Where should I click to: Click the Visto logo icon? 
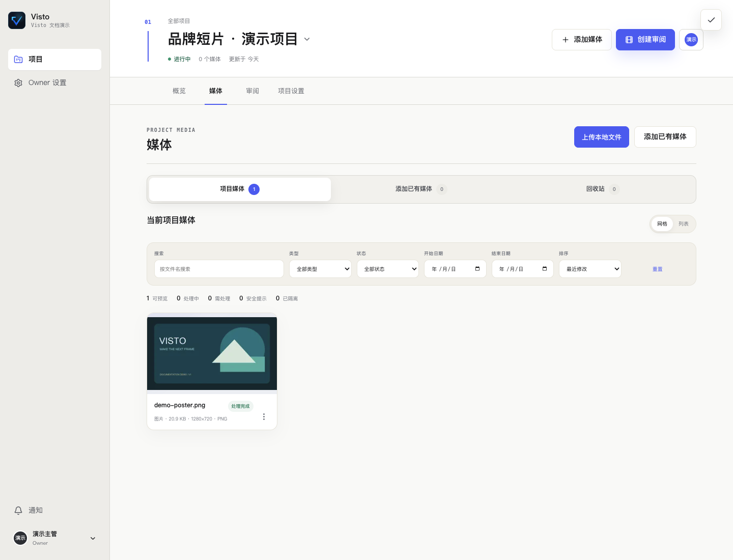tap(17, 20)
